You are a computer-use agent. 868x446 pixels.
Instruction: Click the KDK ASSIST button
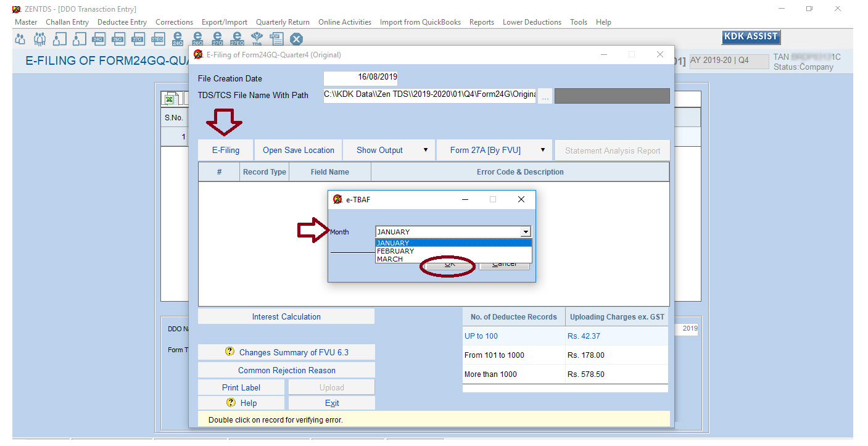coord(751,36)
